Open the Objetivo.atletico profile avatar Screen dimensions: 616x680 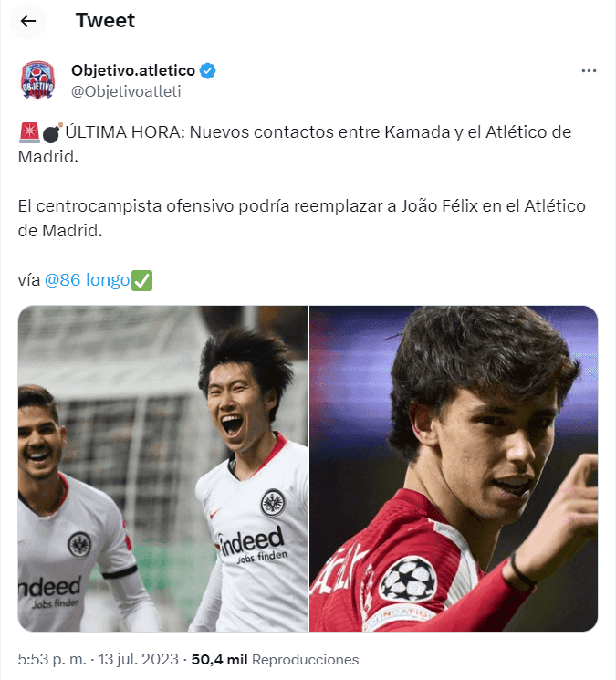(x=37, y=80)
